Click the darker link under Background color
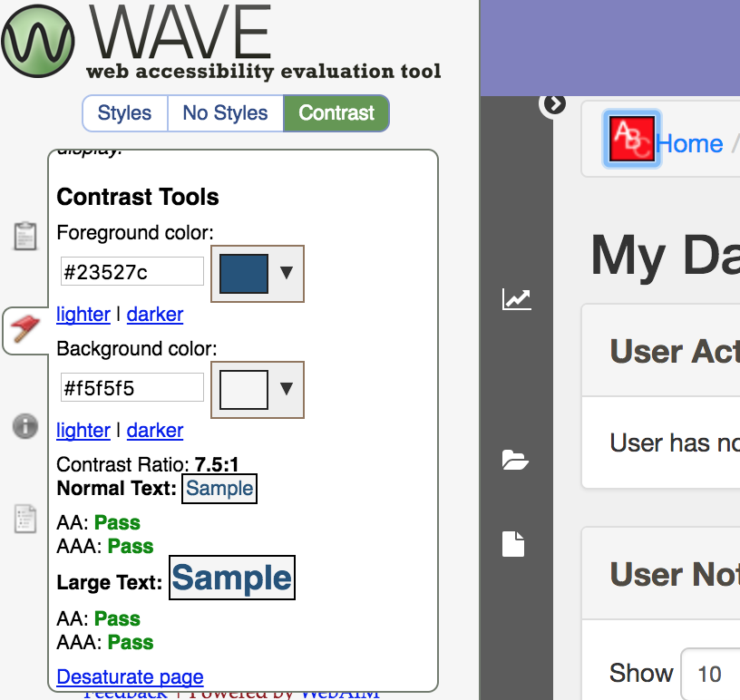 click(x=155, y=431)
